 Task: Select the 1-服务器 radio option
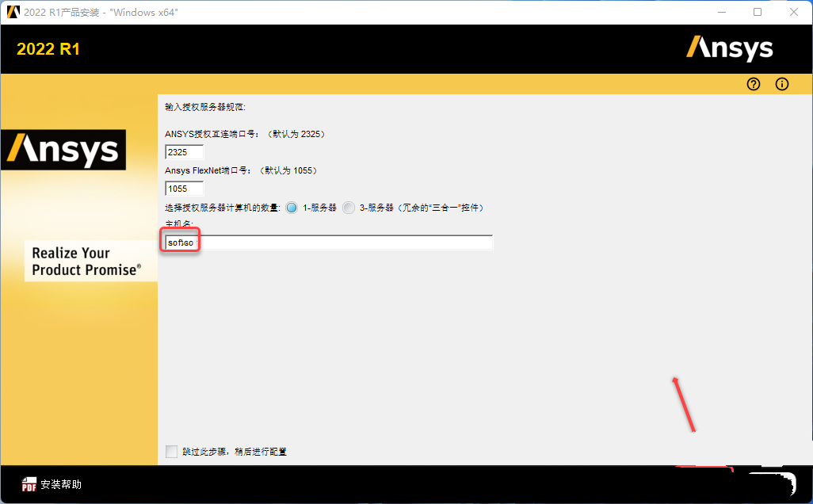pos(292,208)
